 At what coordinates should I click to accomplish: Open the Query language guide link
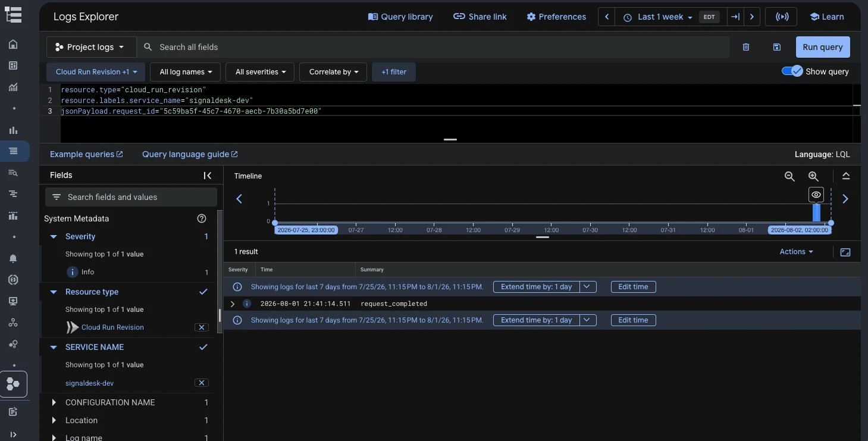pyautogui.click(x=190, y=154)
